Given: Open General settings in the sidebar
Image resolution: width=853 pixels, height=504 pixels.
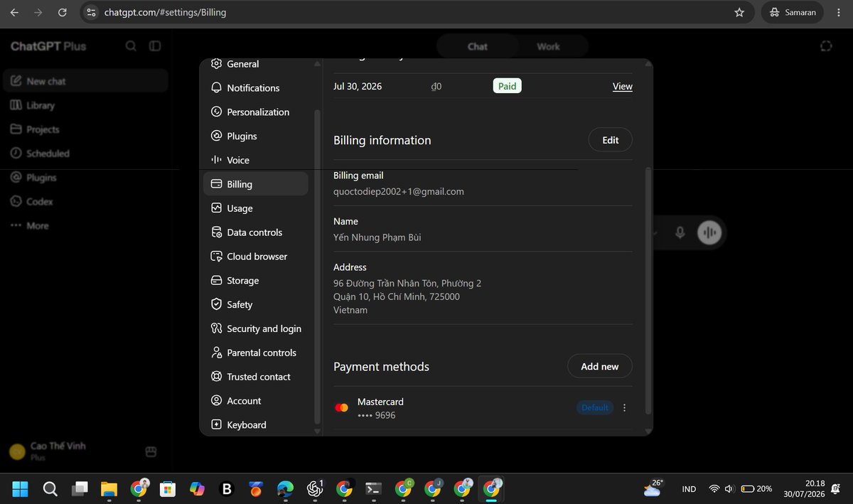Looking at the screenshot, I should tap(256, 64).
